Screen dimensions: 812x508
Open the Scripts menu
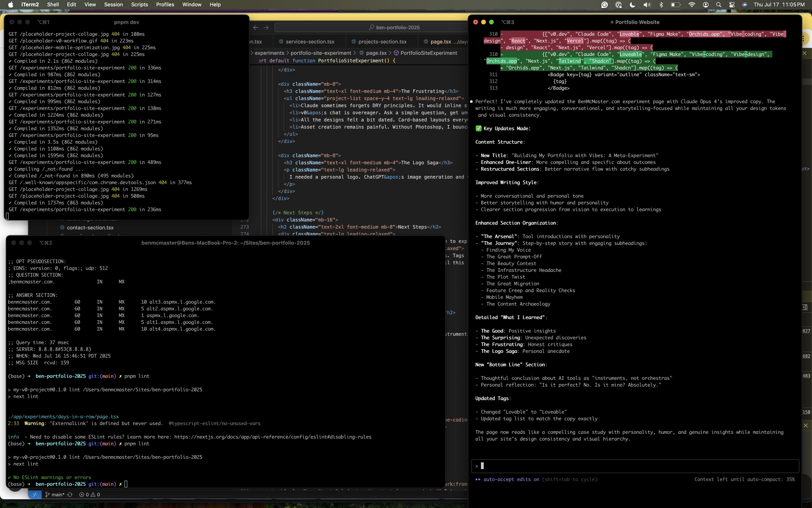coord(140,4)
